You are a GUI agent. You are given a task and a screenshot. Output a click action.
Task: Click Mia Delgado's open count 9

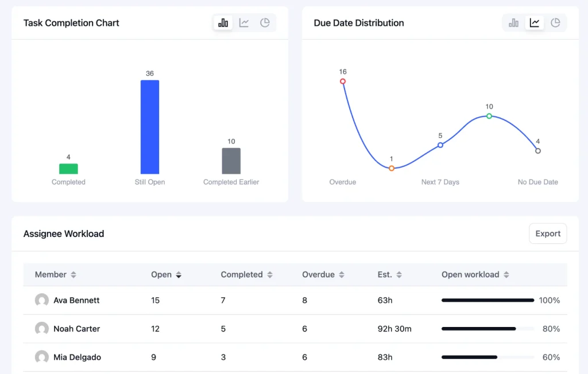(x=153, y=357)
